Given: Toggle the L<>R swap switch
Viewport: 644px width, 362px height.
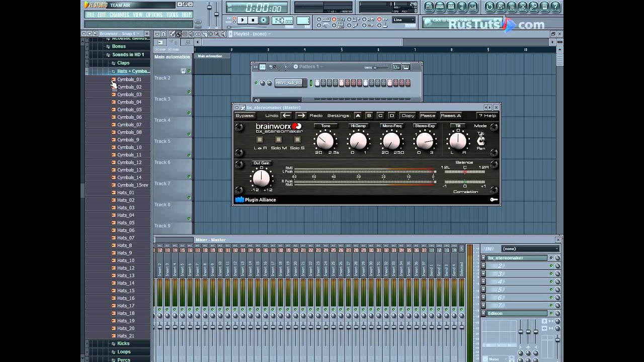Looking at the screenshot, I should tap(260, 140).
